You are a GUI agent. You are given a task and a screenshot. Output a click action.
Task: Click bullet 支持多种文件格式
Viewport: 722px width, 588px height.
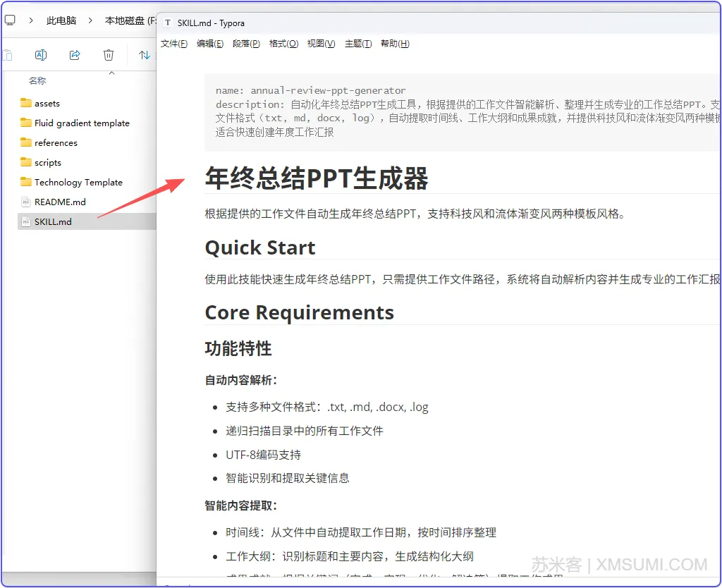pos(327,407)
